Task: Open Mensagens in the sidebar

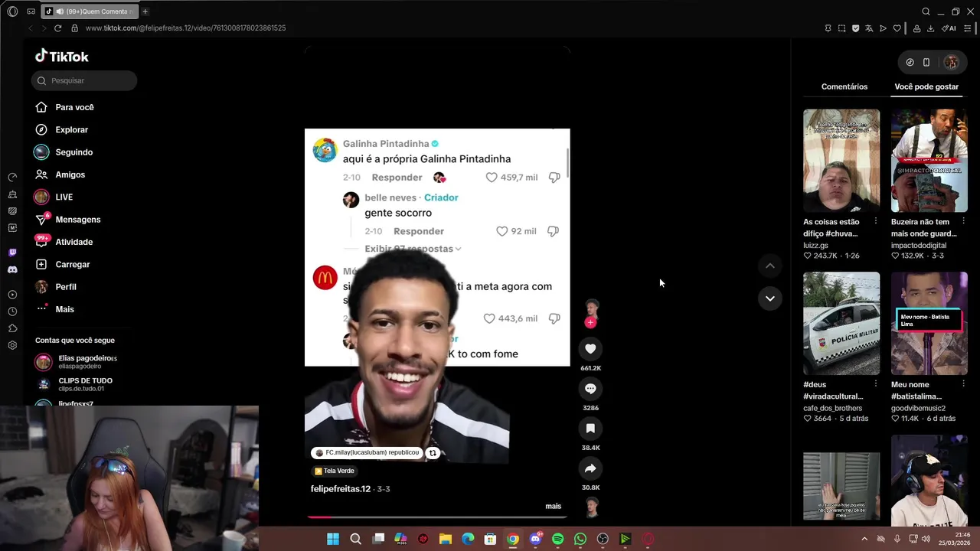Action: pos(69,220)
